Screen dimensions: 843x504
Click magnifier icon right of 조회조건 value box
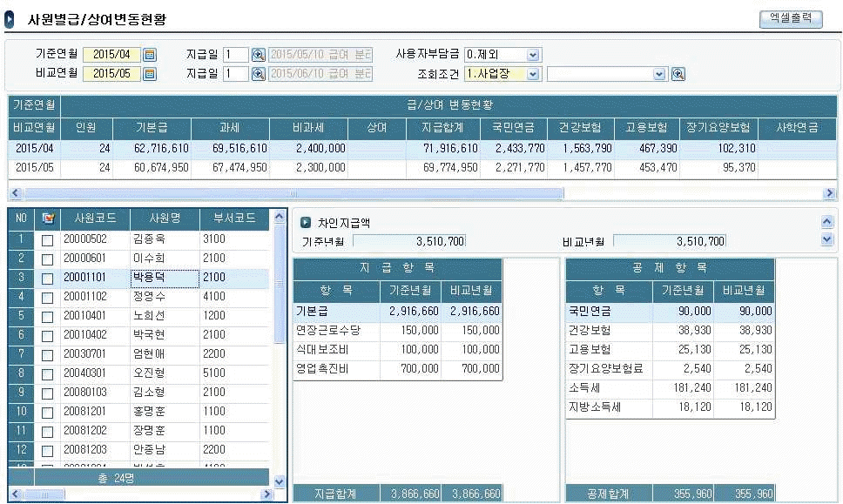pos(678,74)
